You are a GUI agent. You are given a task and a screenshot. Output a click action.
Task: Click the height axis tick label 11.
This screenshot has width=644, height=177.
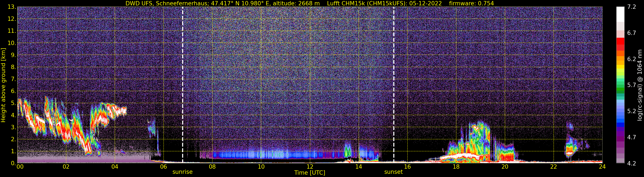pyautogui.click(x=12, y=31)
